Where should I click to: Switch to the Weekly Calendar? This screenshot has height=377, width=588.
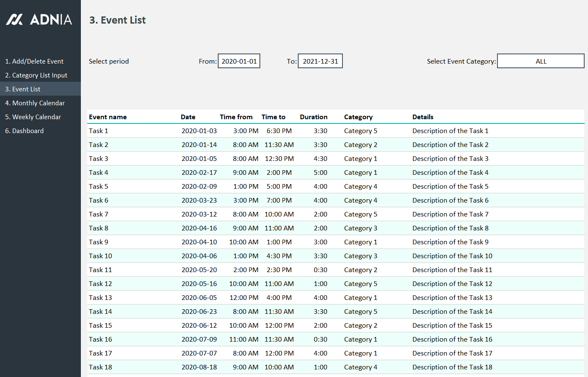(33, 117)
